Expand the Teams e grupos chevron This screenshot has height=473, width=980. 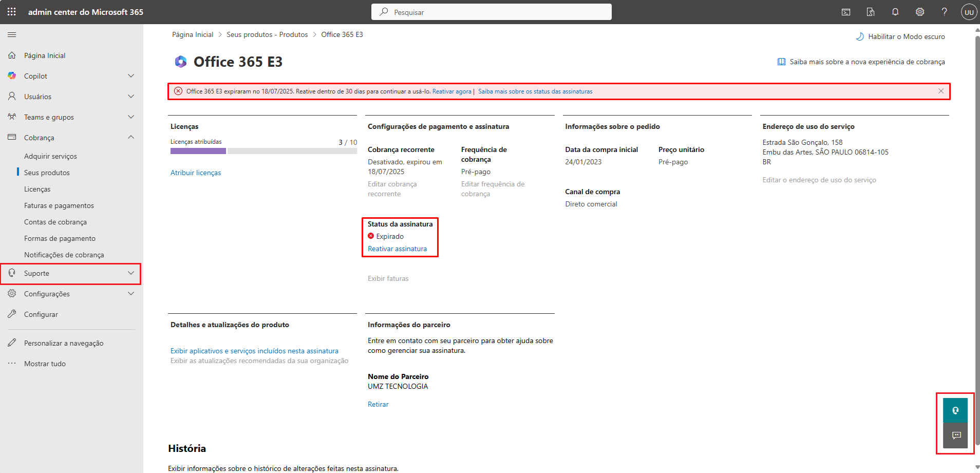[x=131, y=117]
